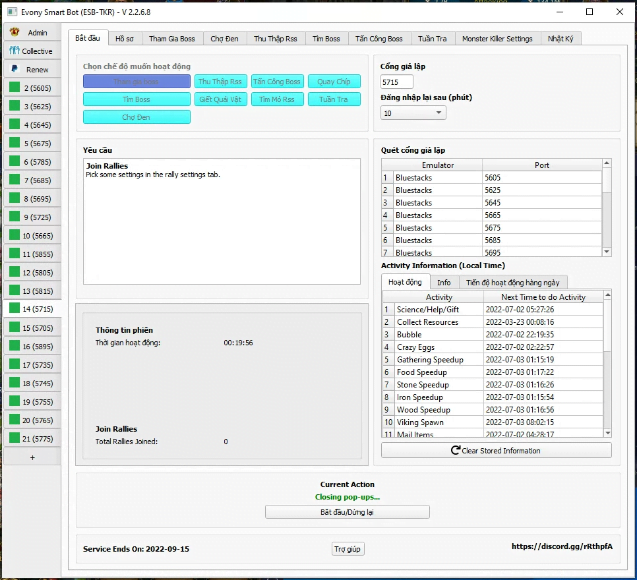Click the Cổng giả lập port field
The width and height of the screenshot is (637, 580).
pos(396,82)
